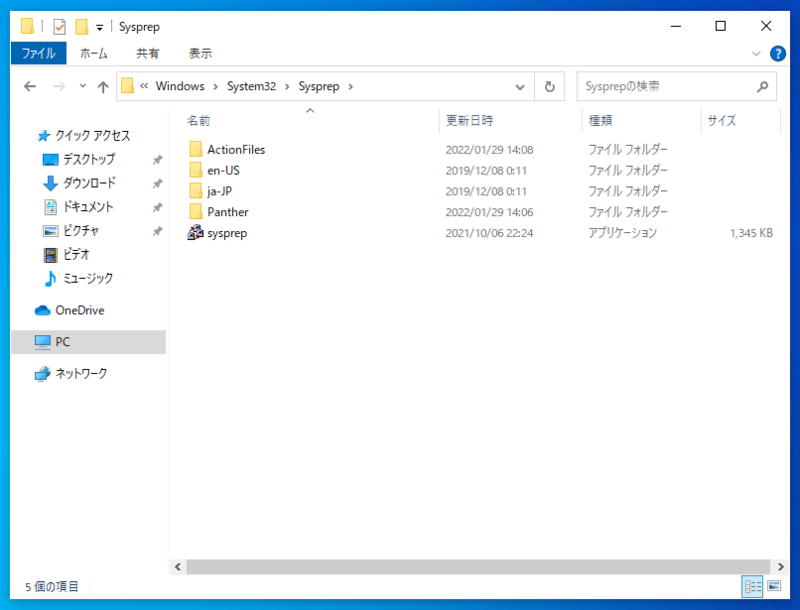Select PC in the navigation pane

[x=88, y=342]
